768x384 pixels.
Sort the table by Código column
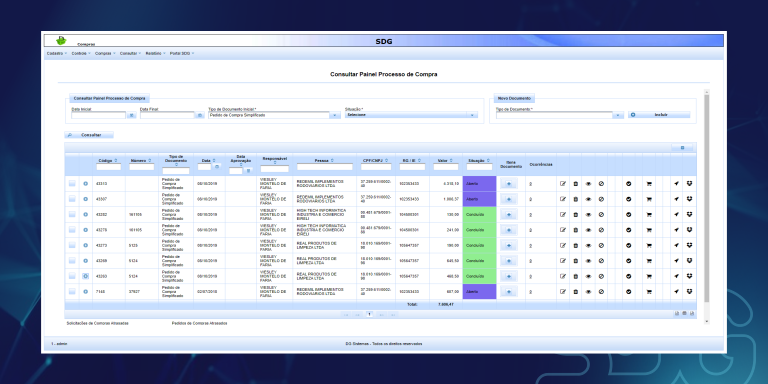[116, 160]
